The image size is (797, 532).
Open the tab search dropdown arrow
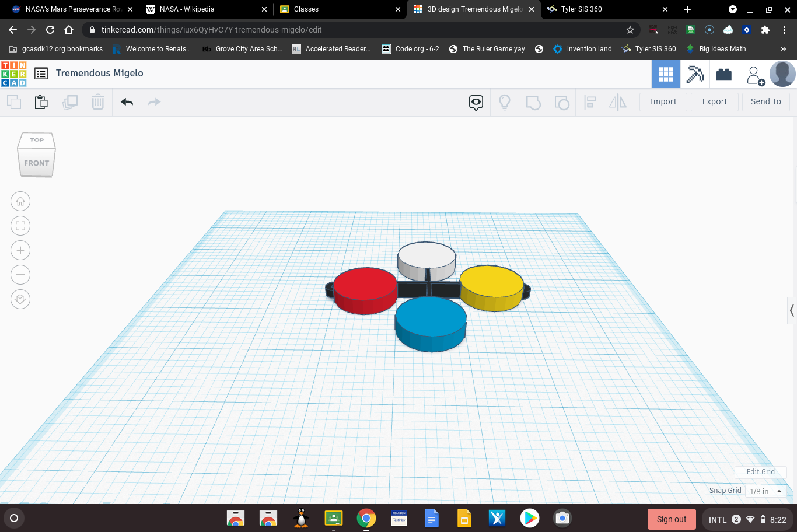point(733,9)
